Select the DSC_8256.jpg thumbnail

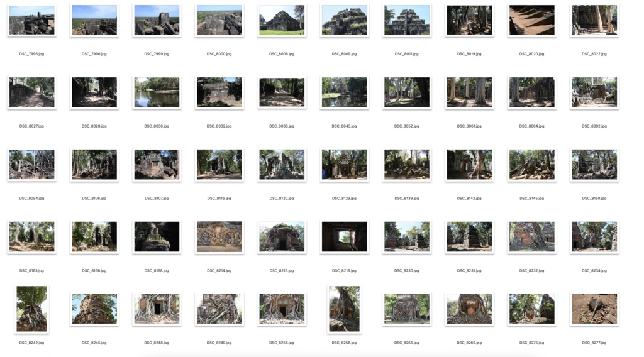point(282,309)
